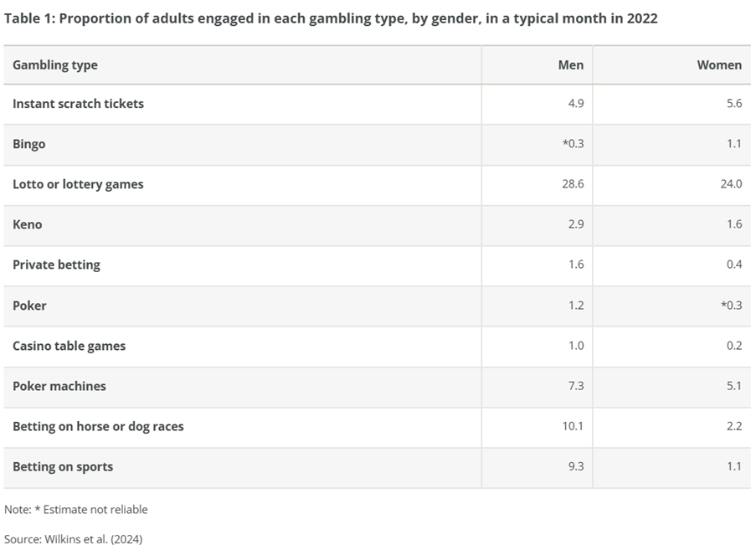Click the Men value 9.3 for sports betting
The width and height of the screenshot is (756, 550).
(575, 466)
